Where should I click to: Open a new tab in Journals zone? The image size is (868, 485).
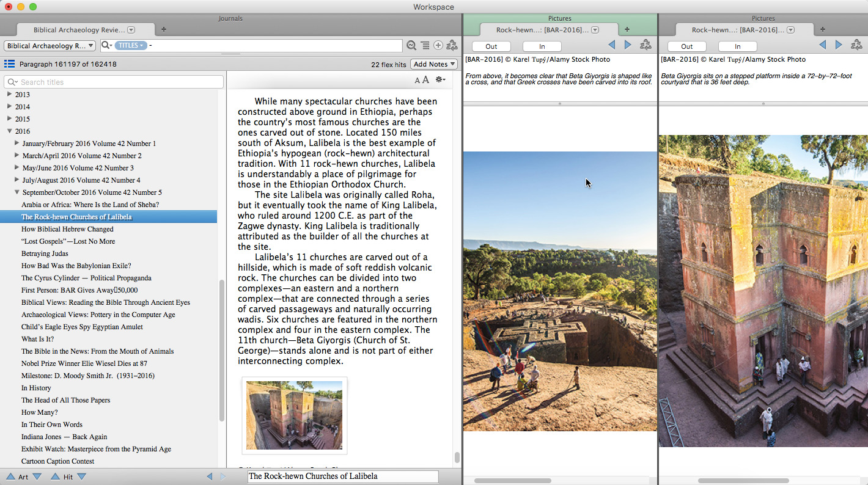click(x=163, y=29)
